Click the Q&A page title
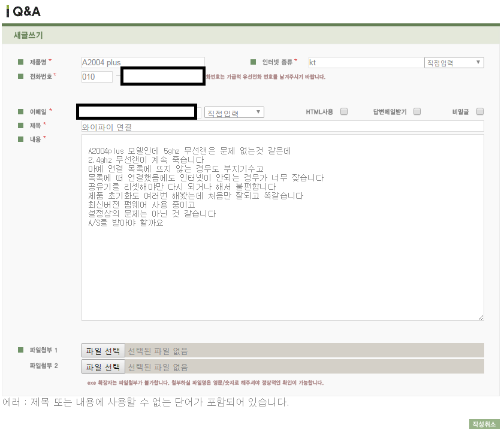The image size is (504, 434). (27, 11)
